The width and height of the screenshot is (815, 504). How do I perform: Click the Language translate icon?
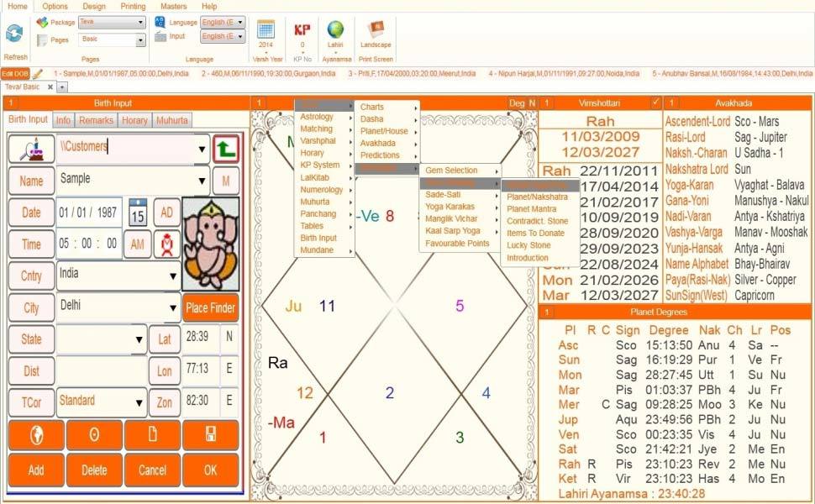(160, 22)
